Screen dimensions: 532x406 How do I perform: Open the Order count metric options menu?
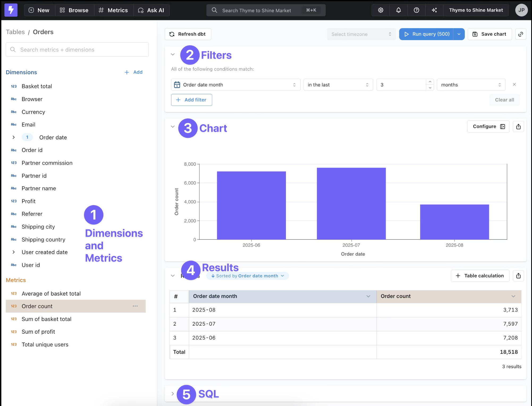[x=135, y=306]
